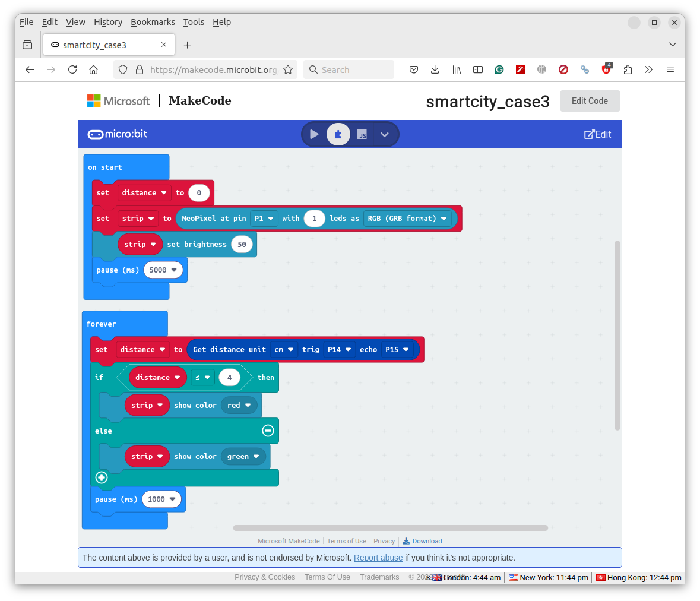Bookmark this page with star icon
The width and height of the screenshot is (700, 601).
click(x=288, y=69)
